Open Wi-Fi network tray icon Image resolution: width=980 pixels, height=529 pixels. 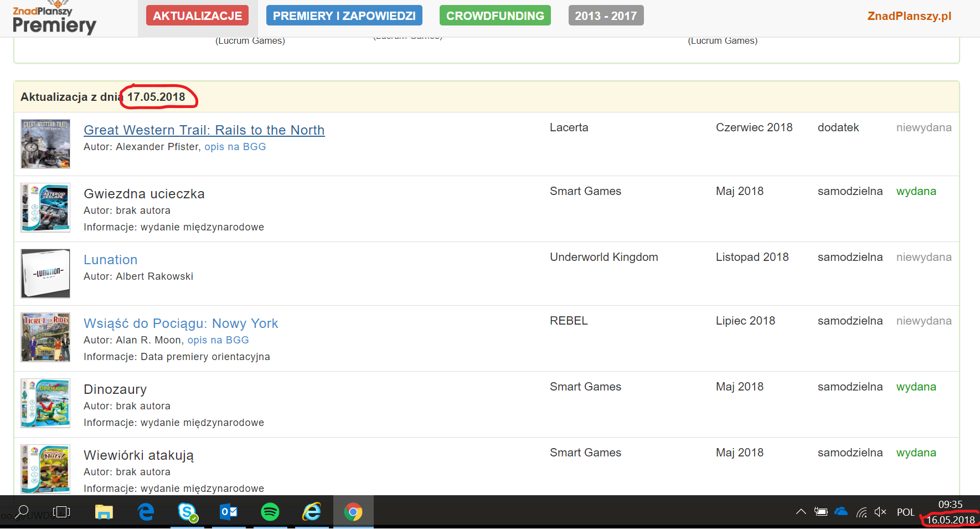tap(862, 512)
